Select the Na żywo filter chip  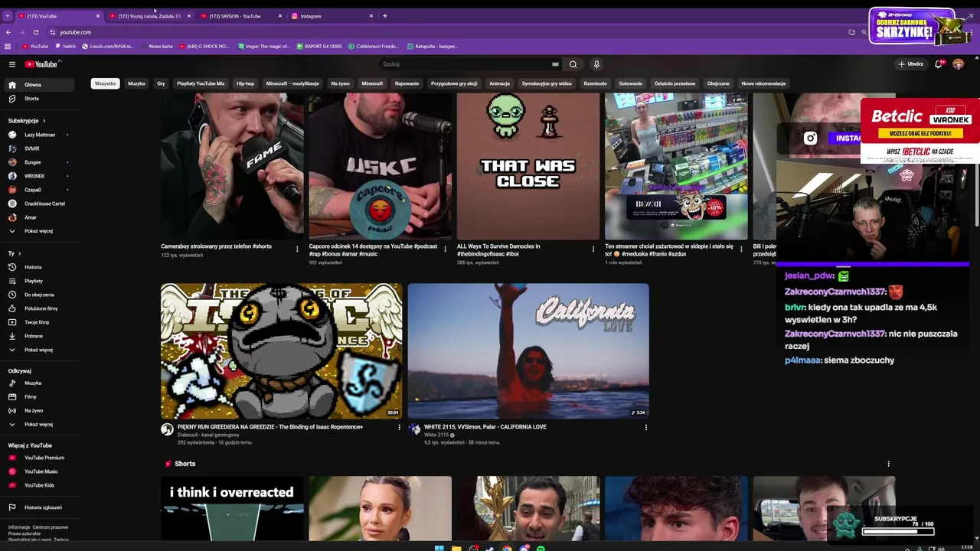340,83
